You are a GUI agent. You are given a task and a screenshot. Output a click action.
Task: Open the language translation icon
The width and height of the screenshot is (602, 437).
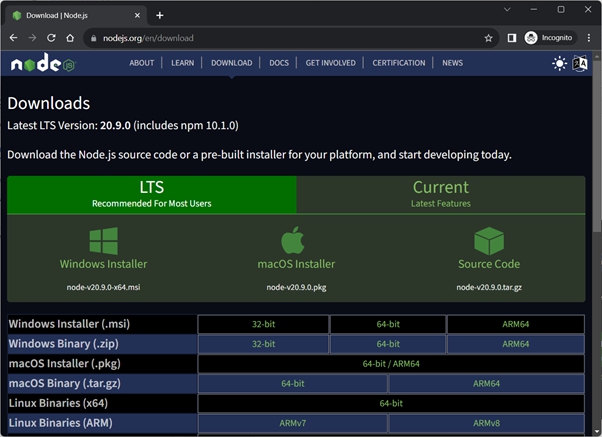coord(580,63)
